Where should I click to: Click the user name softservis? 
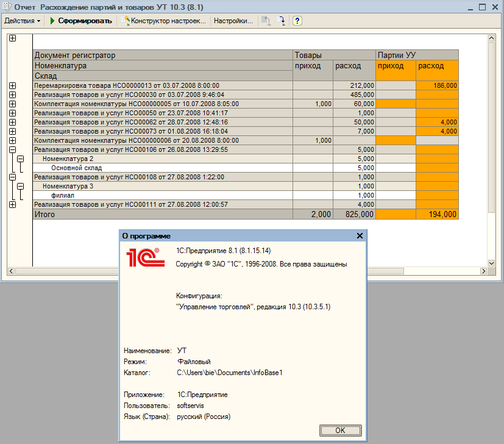point(190,406)
